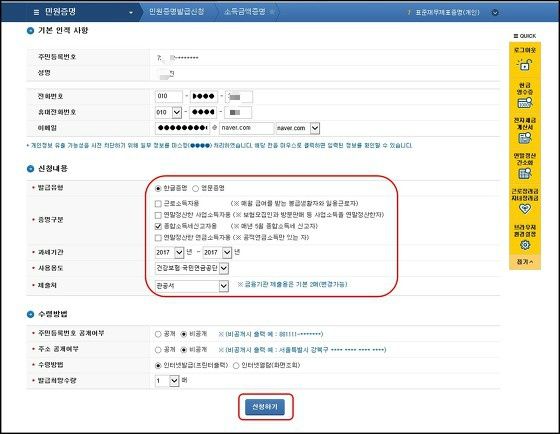Viewport: 560px width, 434px height.
Task: Click the masked middle 전화번호 field
Action: click(x=203, y=96)
